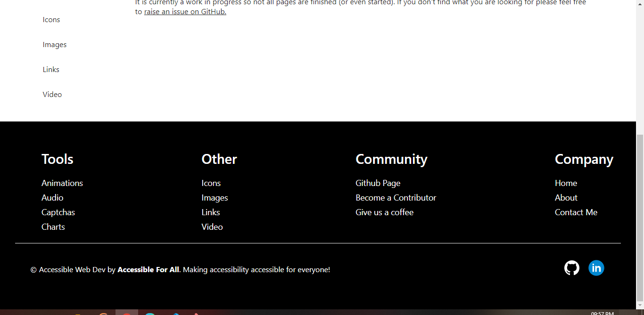Click the scrollbar down arrow
Viewport: 644px width, 315px height.
pyautogui.click(x=640, y=305)
